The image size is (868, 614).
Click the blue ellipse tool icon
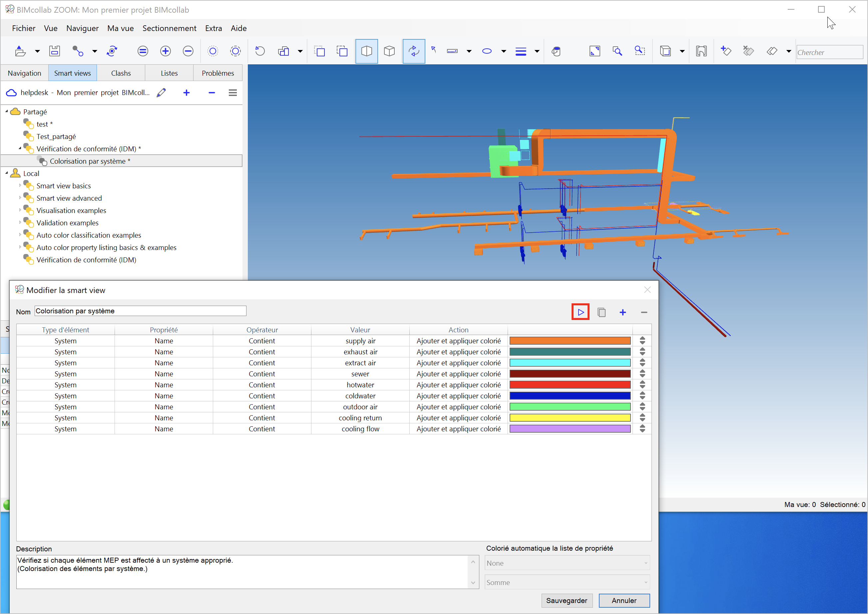click(487, 51)
